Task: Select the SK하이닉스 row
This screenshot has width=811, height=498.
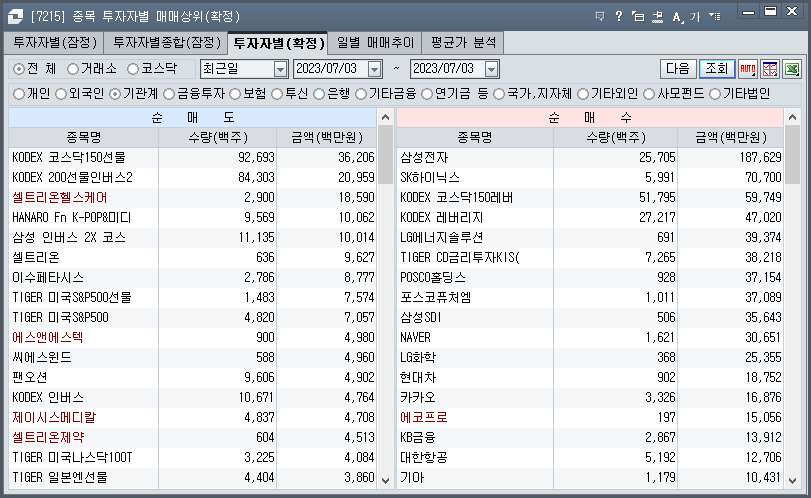Action: click(x=590, y=177)
